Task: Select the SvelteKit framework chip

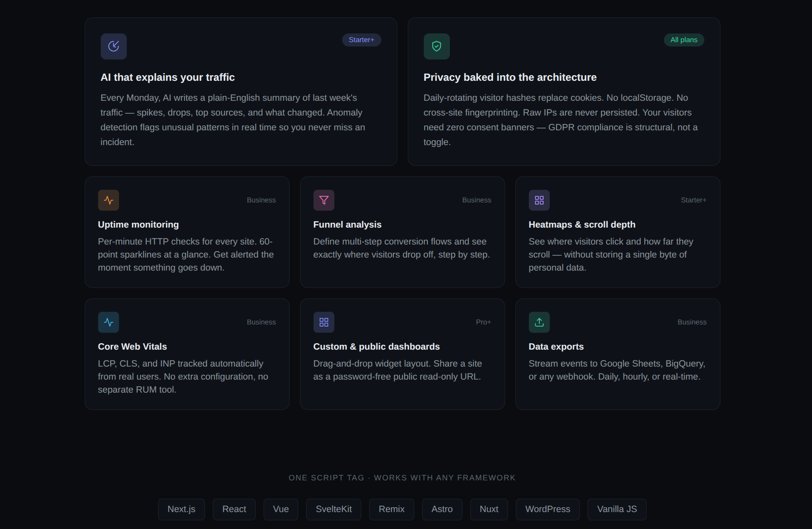Action: 333,509
